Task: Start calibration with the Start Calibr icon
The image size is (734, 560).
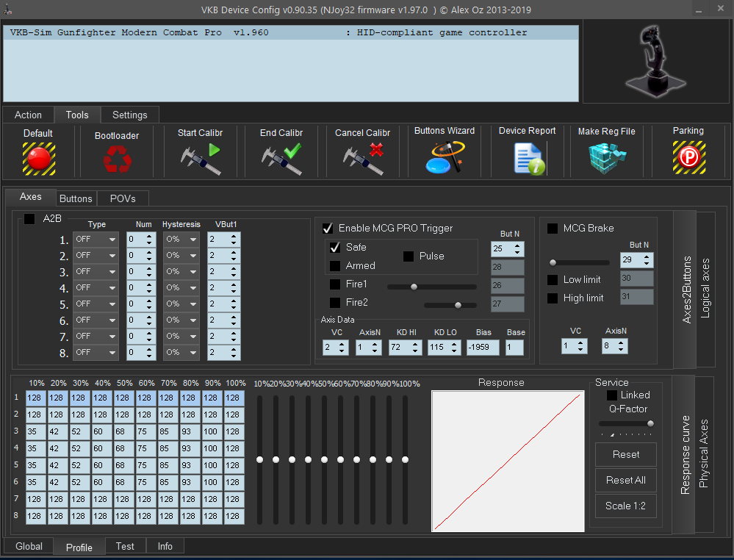Action: pos(201,158)
